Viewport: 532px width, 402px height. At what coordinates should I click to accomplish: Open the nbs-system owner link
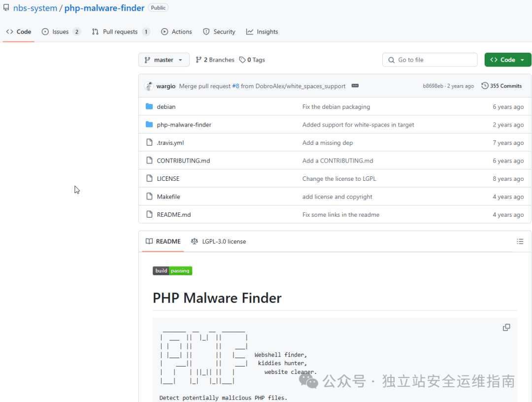(x=35, y=8)
